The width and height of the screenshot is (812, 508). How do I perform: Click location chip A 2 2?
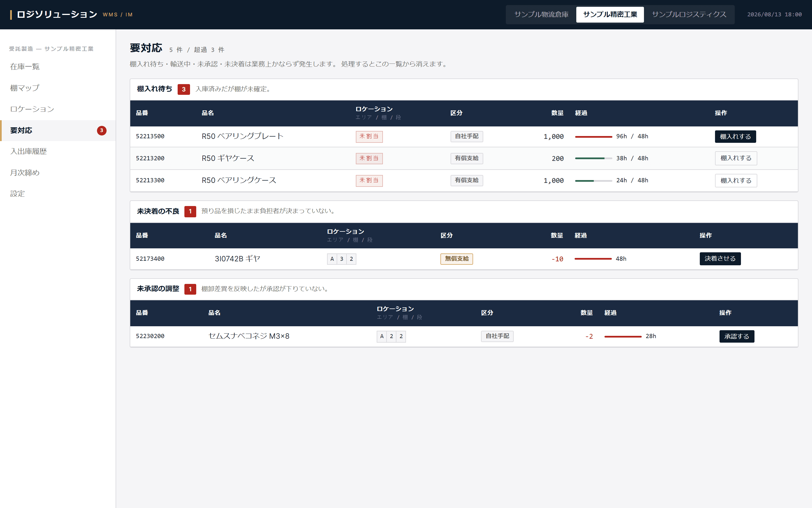point(391,336)
